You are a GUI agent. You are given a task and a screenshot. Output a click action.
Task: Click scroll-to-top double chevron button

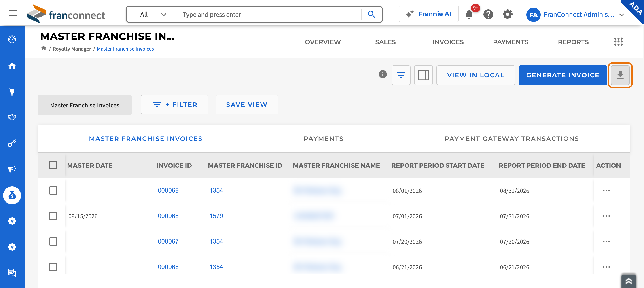tap(628, 281)
